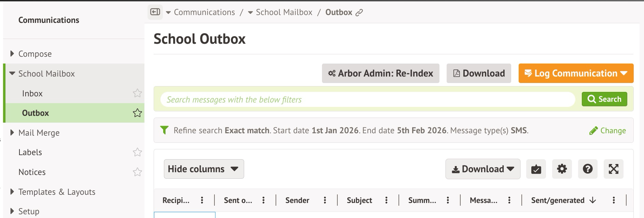Image resolution: width=644 pixels, height=218 pixels.
Task: Open Subject column three-dot menu
Action: 386,200
